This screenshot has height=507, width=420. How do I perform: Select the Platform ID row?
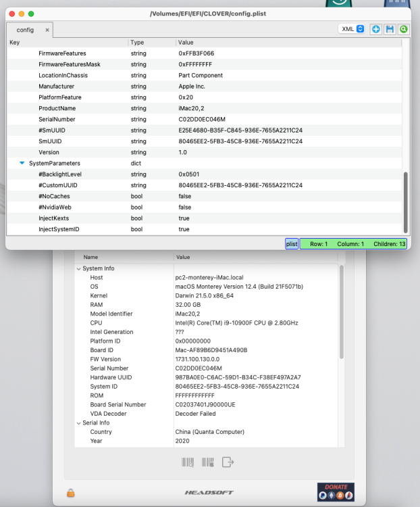click(x=207, y=341)
